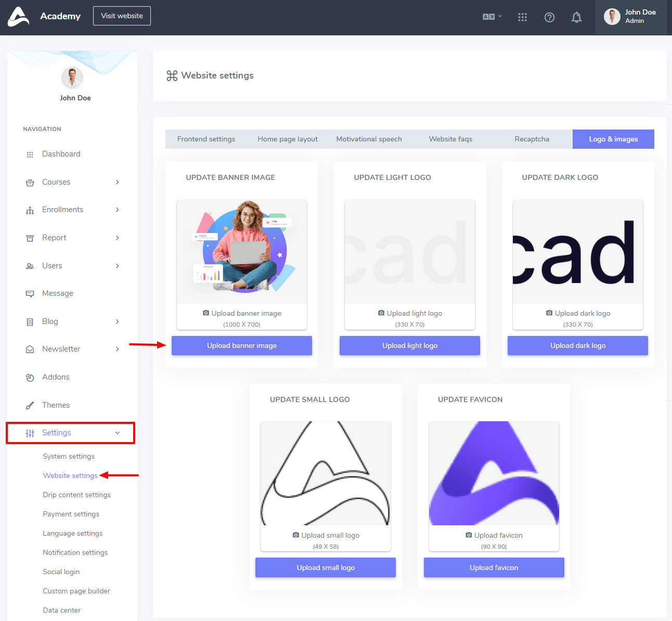Select the dark logo preview thumbnail

(577, 252)
